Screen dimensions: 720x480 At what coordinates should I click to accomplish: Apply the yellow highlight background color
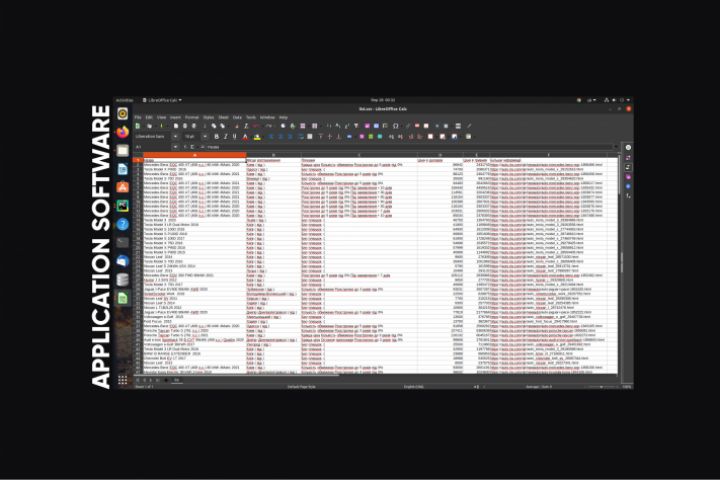(x=257, y=137)
